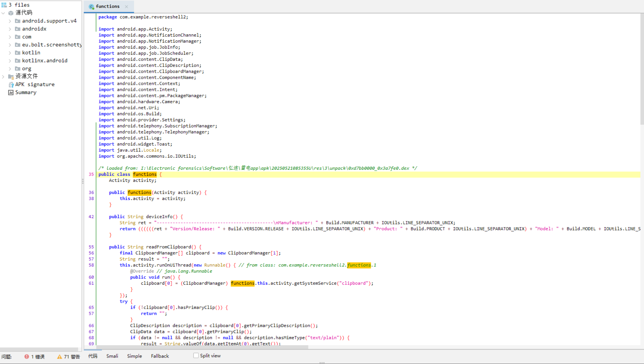Screen dimensions: 644x364
Task: Expand the org package
Action: pos(10,69)
